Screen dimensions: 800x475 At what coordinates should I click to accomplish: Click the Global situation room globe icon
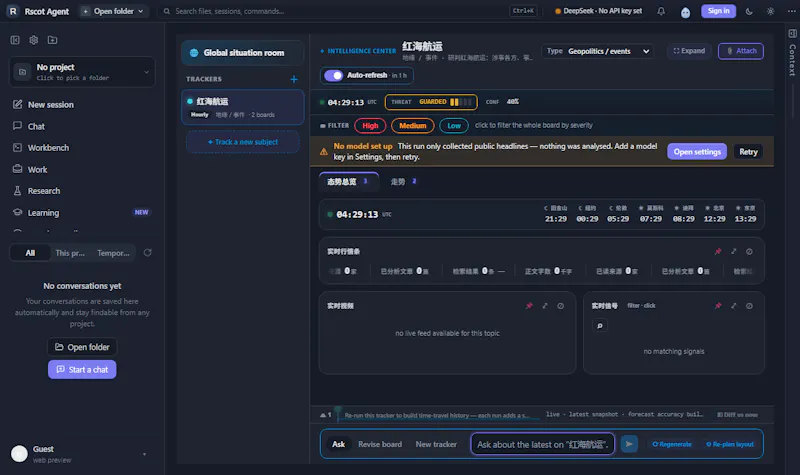tap(194, 53)
